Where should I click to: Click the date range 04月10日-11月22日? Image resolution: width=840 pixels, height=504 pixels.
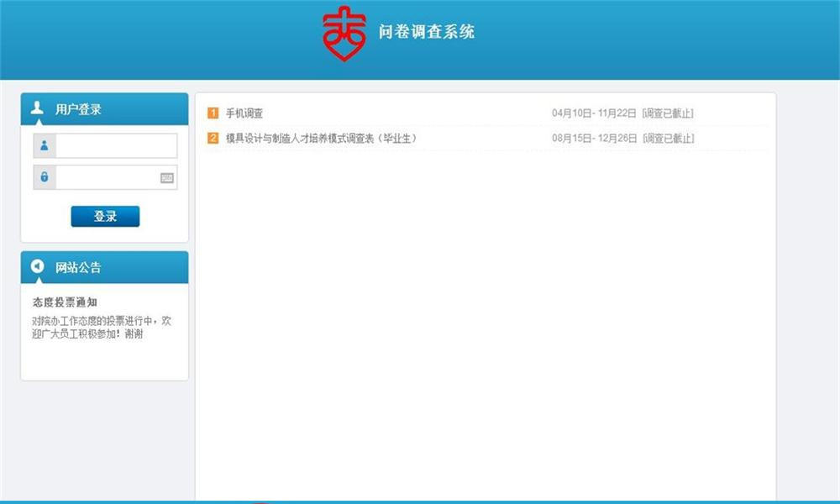pos(594,113)
